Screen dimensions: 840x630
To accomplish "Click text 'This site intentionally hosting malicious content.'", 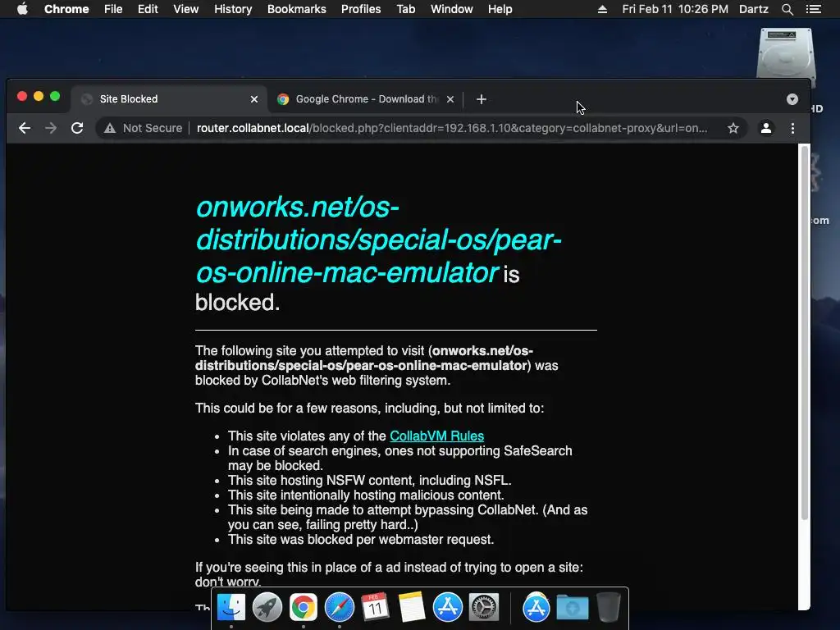I will click(x=366, y=495).
